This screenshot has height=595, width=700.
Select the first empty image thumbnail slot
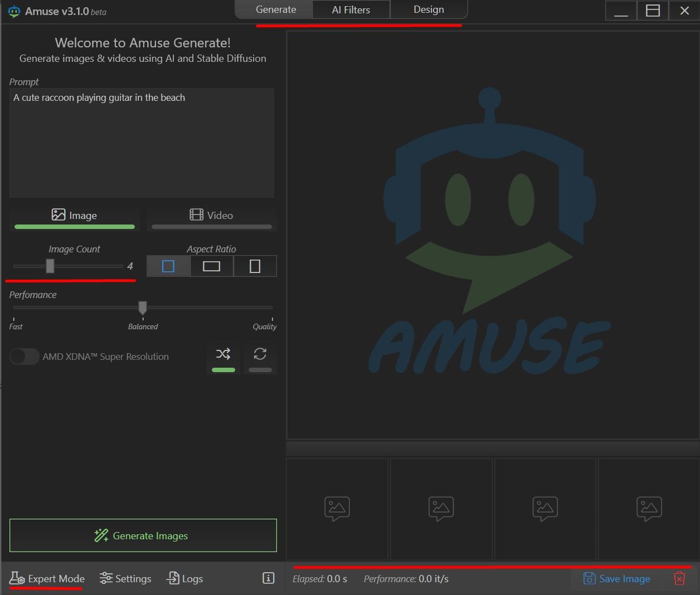pos(337,509)
